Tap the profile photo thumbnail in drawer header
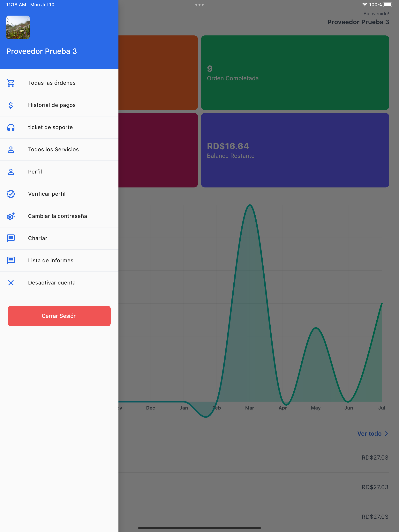 pos(18,27)
